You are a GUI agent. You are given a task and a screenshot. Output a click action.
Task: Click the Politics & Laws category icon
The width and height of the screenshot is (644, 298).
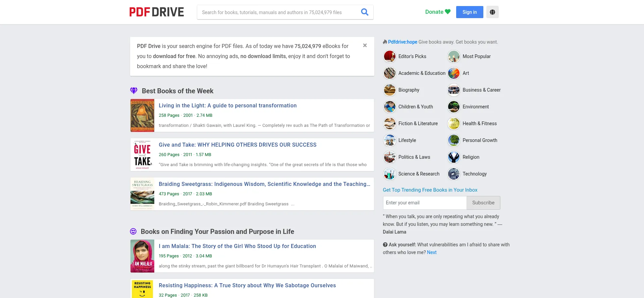point(390,157)
